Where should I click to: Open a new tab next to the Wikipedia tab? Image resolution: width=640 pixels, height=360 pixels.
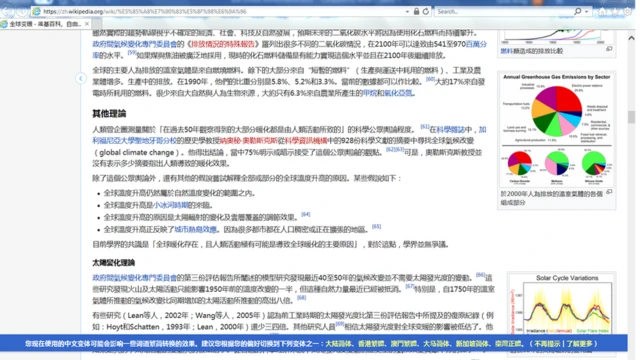[x=97, y=24]
